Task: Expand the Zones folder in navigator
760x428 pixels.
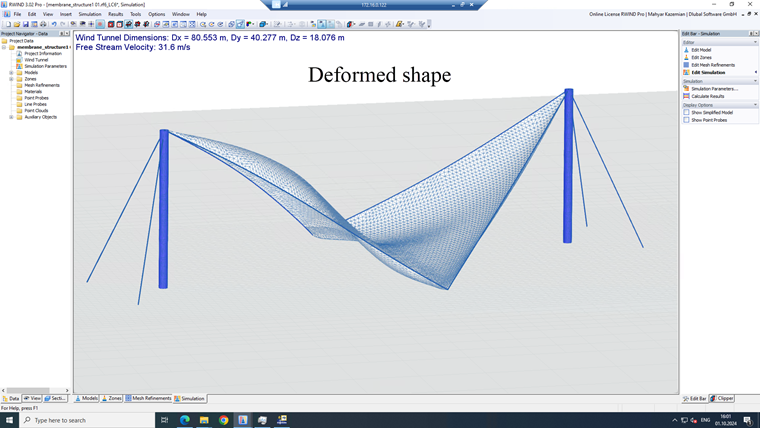Action: (x=11, y=79)
